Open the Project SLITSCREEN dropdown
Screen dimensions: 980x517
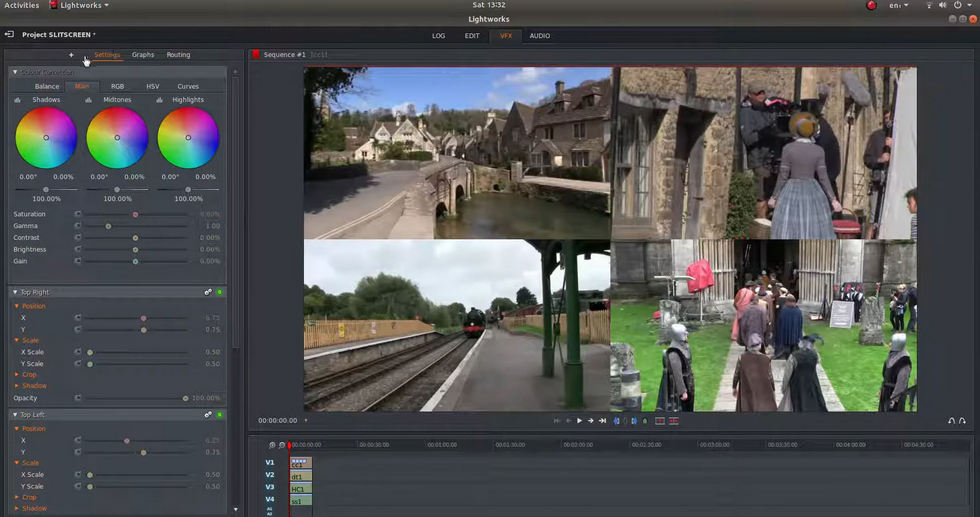coord(59,35)
